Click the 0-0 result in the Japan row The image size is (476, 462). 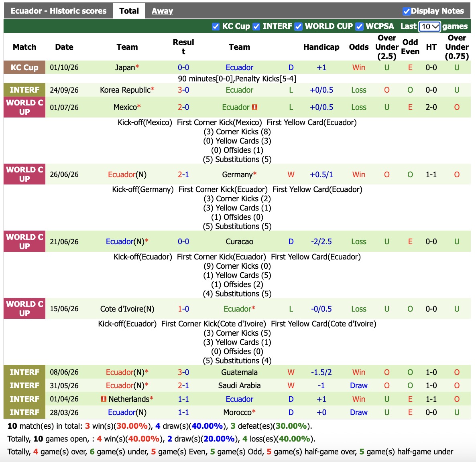tap(183, 67)
